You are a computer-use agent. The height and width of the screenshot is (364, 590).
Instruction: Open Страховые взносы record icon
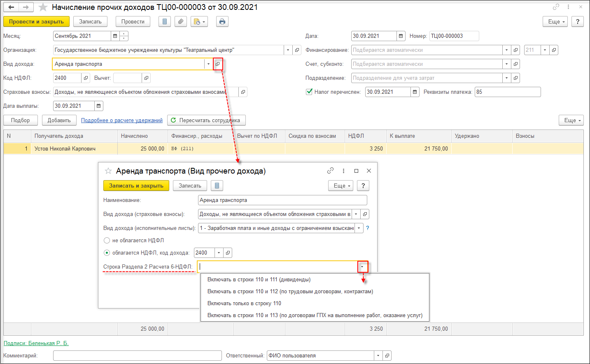(x=243, y=92)
